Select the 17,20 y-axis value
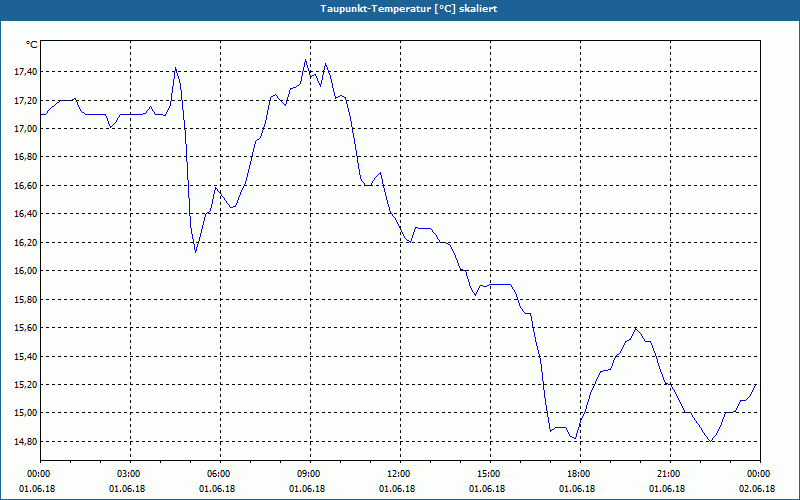The height and width of the screenshot is (500, 800). click(x=24, y=101)
